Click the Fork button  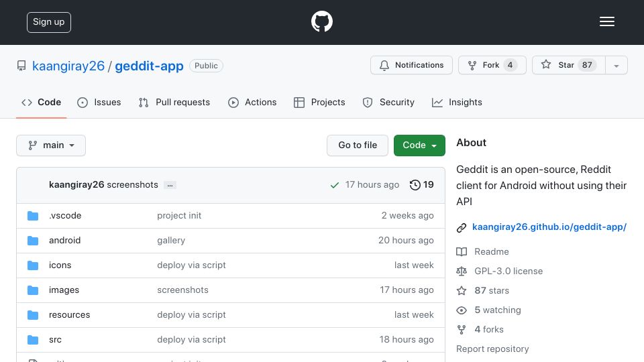coord(492,65)
